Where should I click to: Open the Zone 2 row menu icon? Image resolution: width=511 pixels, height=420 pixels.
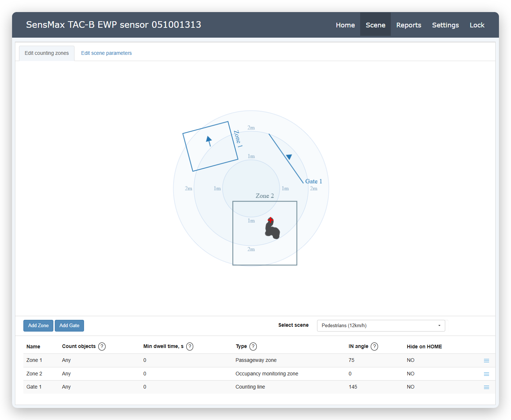click(x=487, y=374)
